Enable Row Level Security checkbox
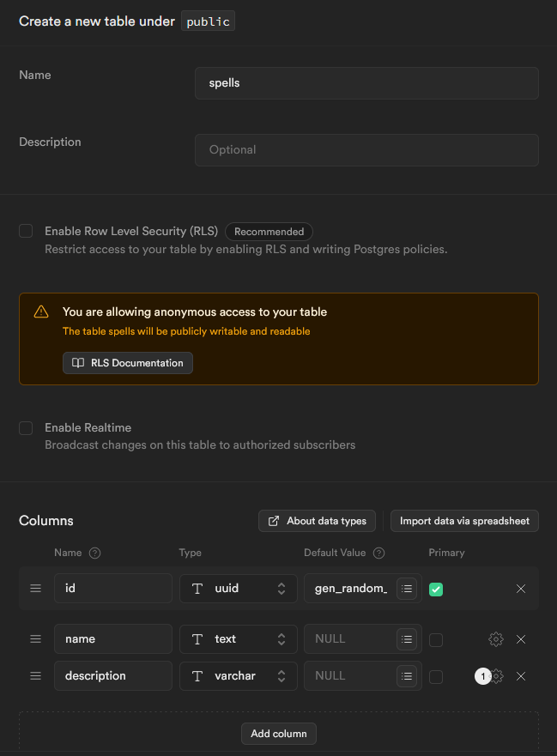This screenshot has height=756, width=557. coord(26,231)
